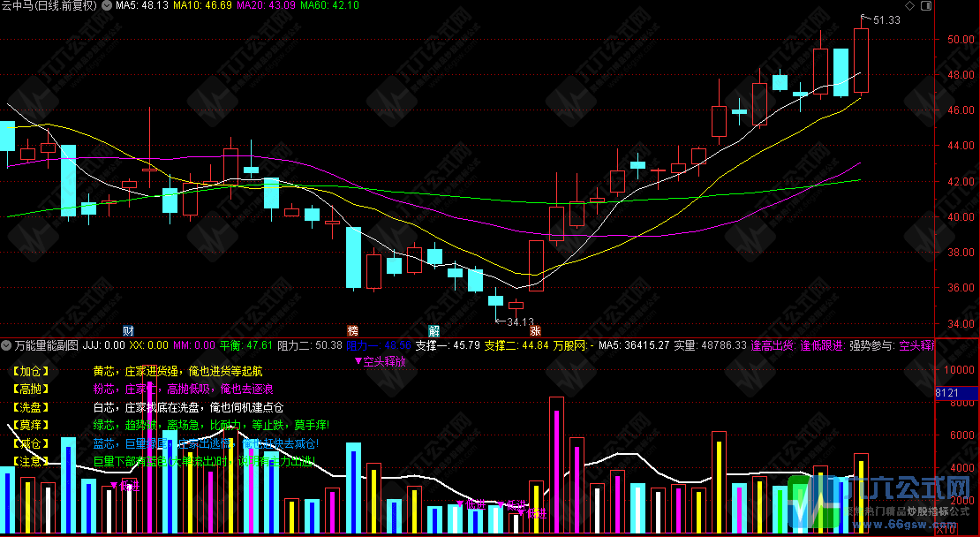This screenshot has width=980, height=537.
Task: Click the 34.13 low price label
Action: coord(520,322)
